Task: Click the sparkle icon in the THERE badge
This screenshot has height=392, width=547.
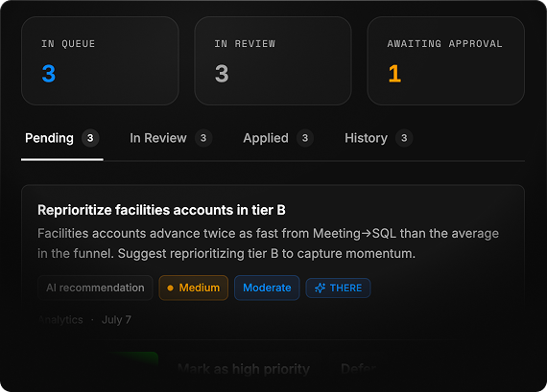Action: (x=320, y=288)
